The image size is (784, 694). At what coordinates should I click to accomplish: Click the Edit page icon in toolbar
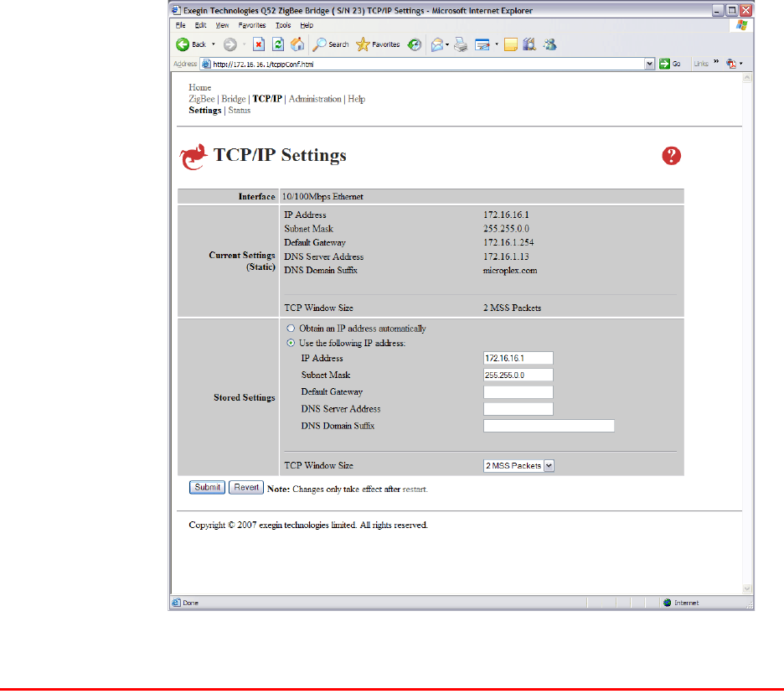(482, 44)
